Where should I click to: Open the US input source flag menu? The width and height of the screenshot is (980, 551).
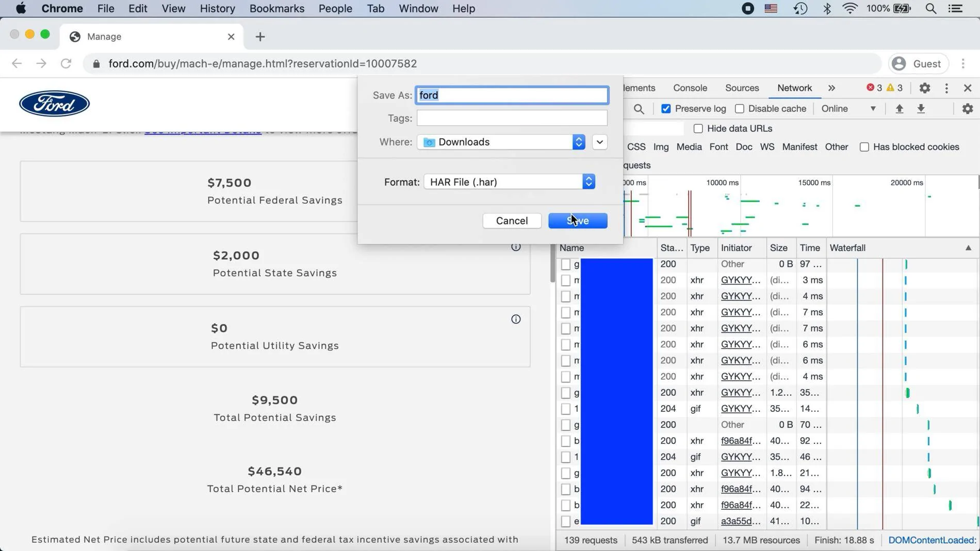point(771,8)
